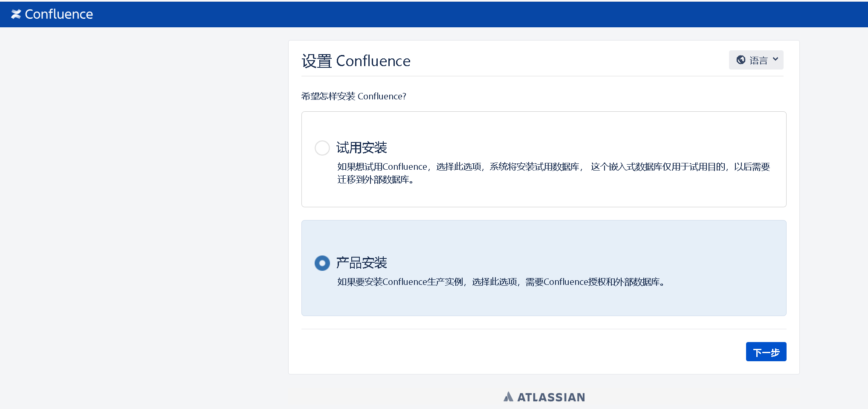
Task: Click the 下一步 next button
Action: [766, 352]
